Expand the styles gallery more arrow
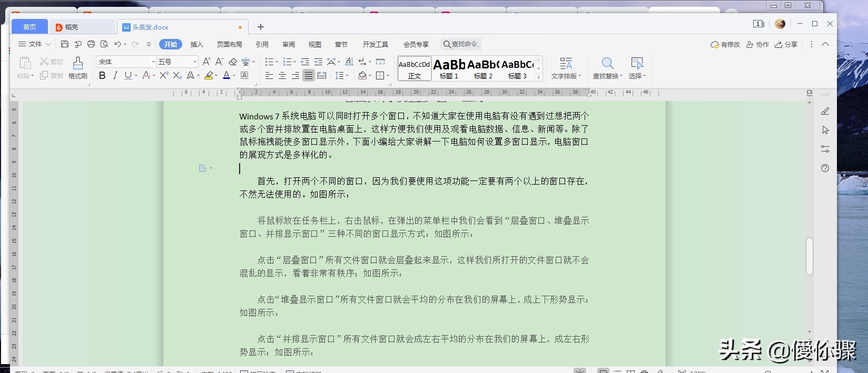The height and width of the screenshot is (373, 868). tap(538, 77)
